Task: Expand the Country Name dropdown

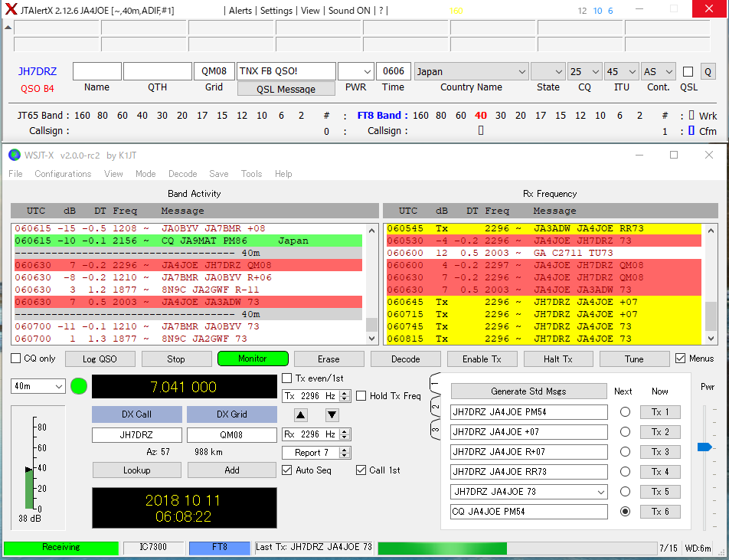Action: click(521, 71)
